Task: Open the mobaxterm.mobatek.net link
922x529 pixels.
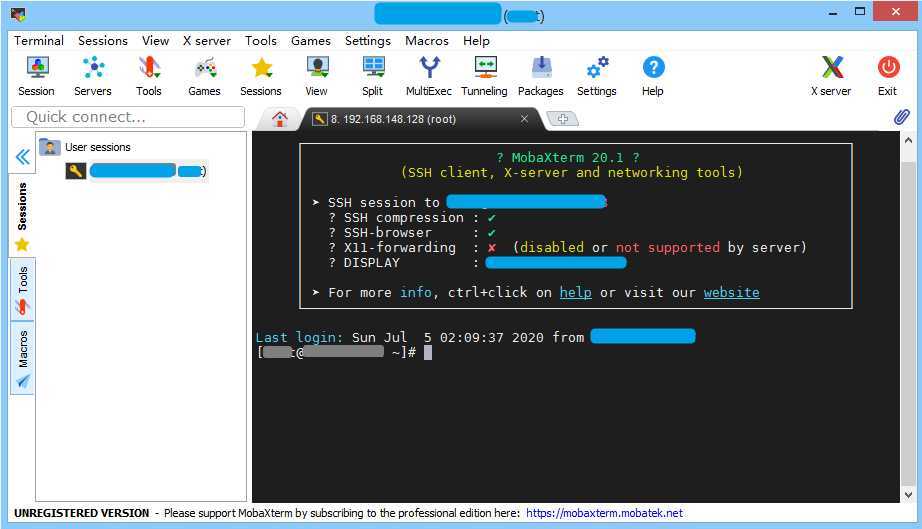Action: (x=604, y=513)
